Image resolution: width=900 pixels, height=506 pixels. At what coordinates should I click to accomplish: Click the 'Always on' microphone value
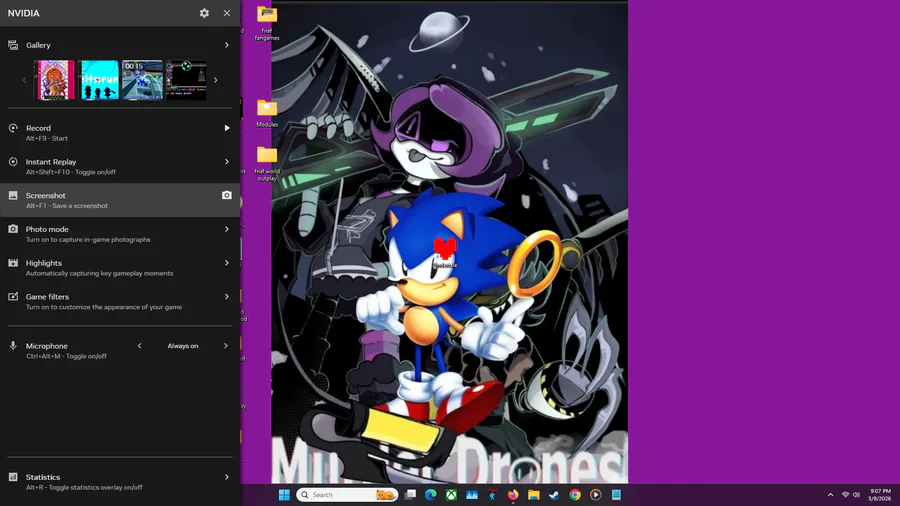click(x=183, y=346)
